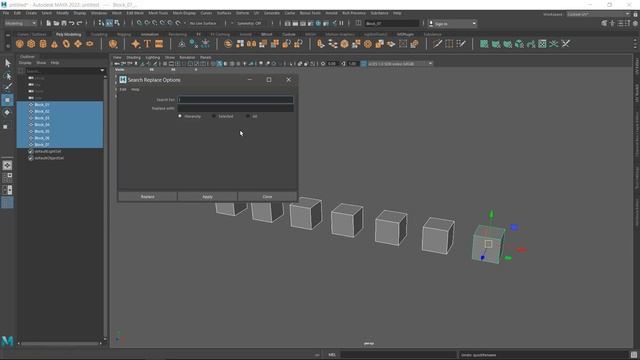Open the Outliner Show menu

pyautogui.click(x=41, y=63)
